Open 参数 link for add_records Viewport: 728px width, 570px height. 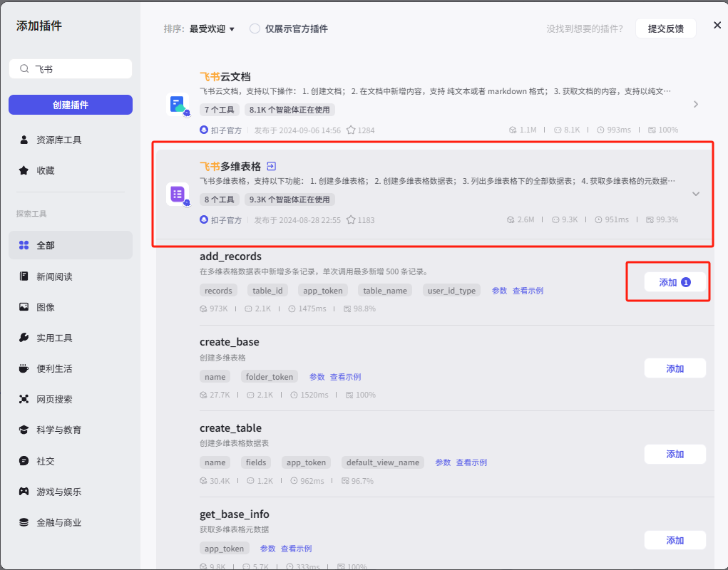pos(499,291)
